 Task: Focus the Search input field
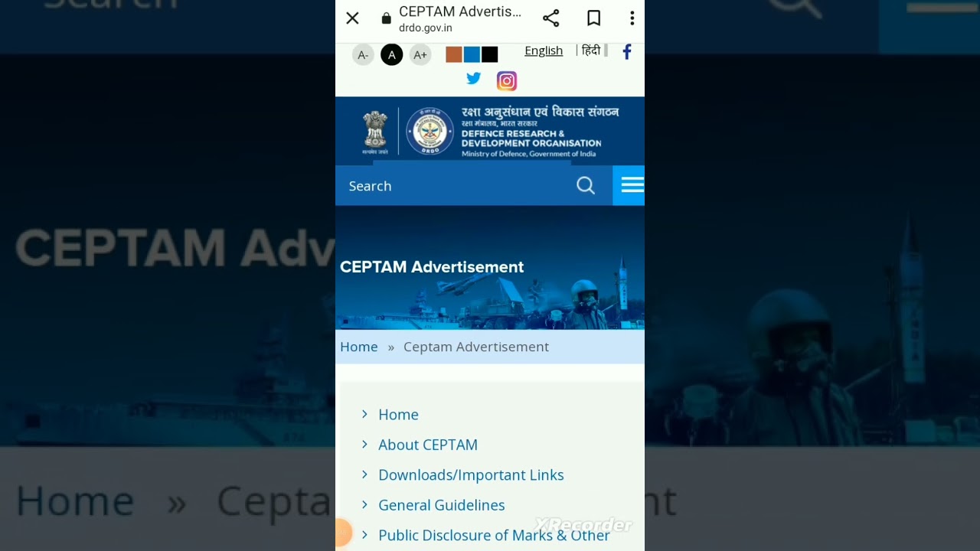click(x=456, y=186)
